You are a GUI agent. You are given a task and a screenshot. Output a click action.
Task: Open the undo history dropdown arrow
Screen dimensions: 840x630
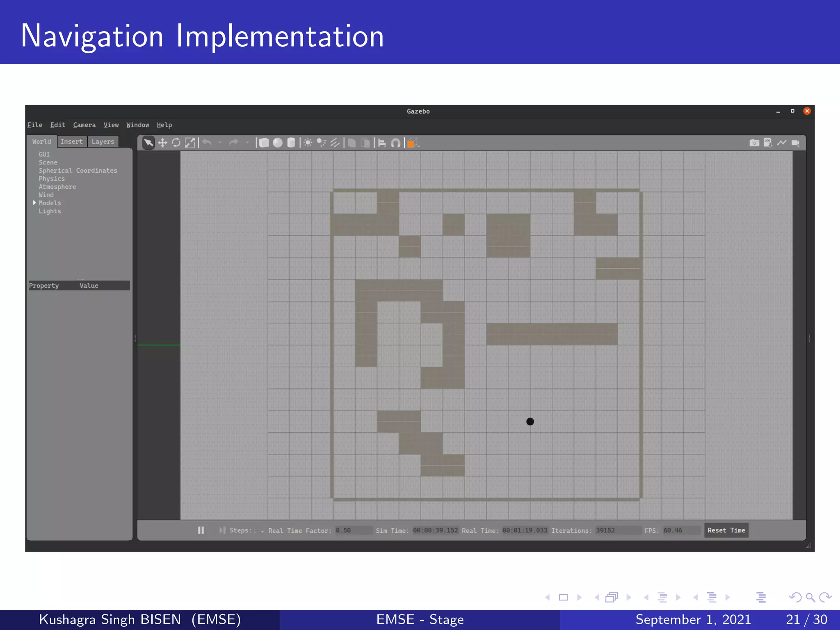(220, 143)
